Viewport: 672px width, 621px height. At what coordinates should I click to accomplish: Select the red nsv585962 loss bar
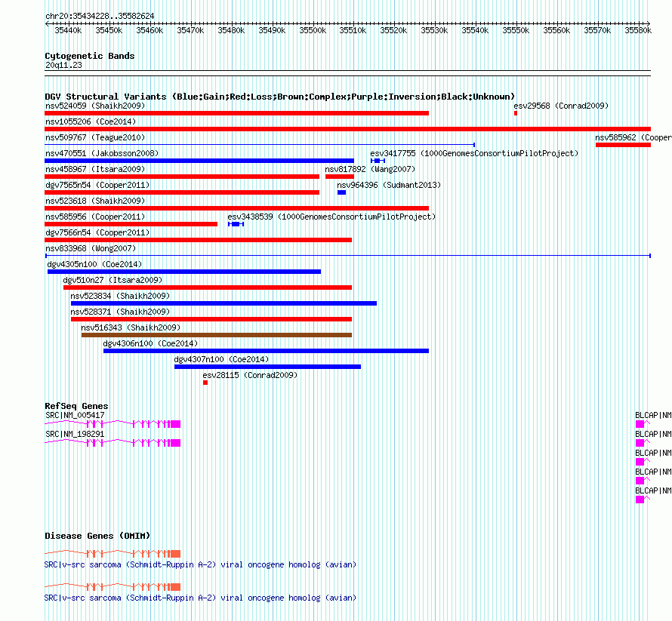(x=623, y=145)
